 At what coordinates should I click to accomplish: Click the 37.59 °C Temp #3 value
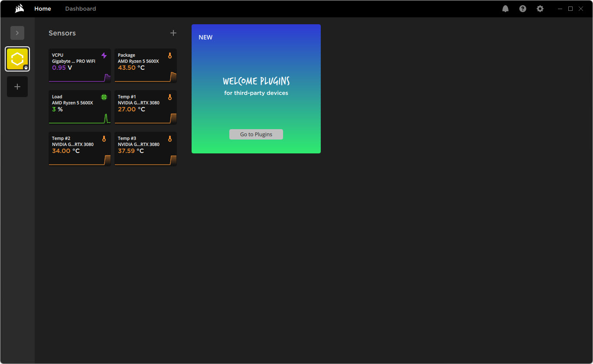pyautogui.click(x=131, y=151)
